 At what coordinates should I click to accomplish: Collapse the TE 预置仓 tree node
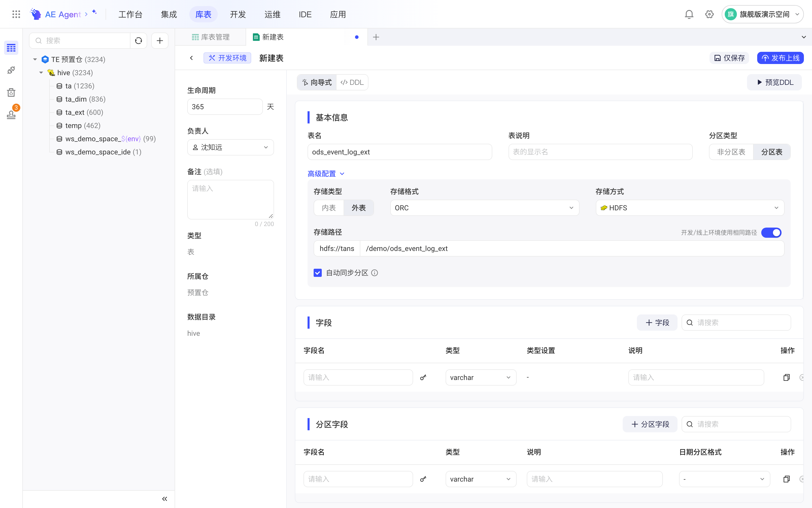click(35, 59)
